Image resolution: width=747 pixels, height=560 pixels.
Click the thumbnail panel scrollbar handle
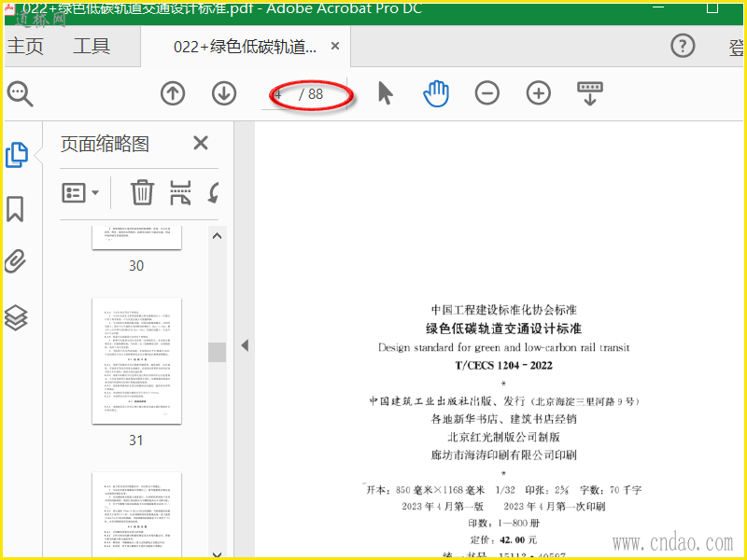(x=218, y=353)
